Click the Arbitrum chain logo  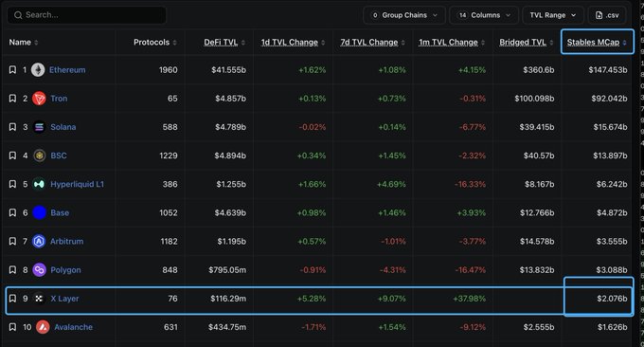(39, 242)
